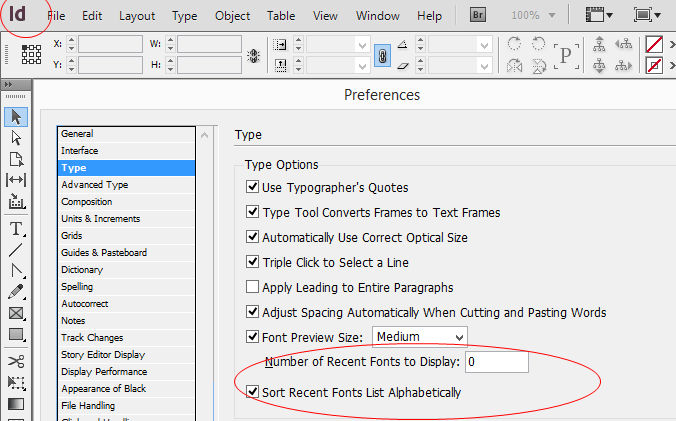Screen dimensions: 676x421
Task: Click Flip Horizontal icon
Action: pyautogui.click(x=514, y=66)
